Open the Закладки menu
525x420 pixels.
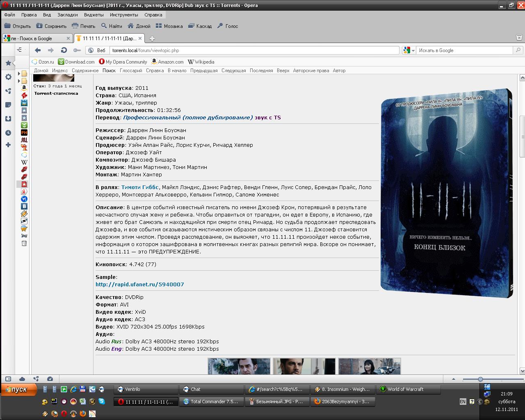68,15
